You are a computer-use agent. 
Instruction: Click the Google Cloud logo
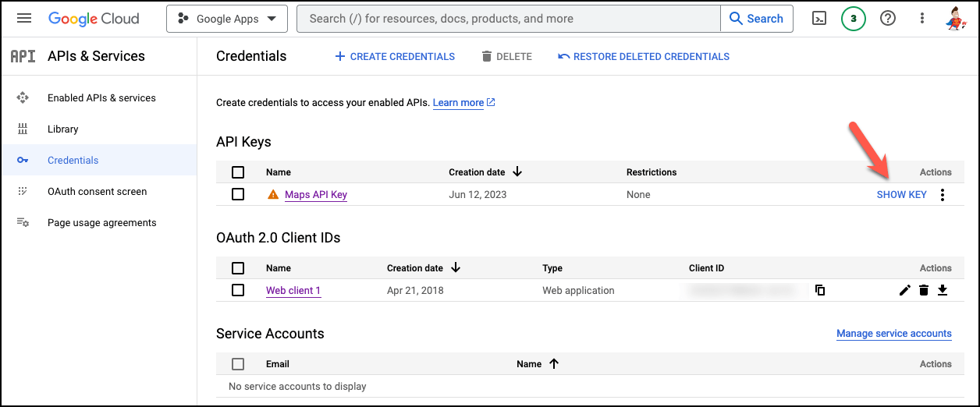click(x=94, y=18)
